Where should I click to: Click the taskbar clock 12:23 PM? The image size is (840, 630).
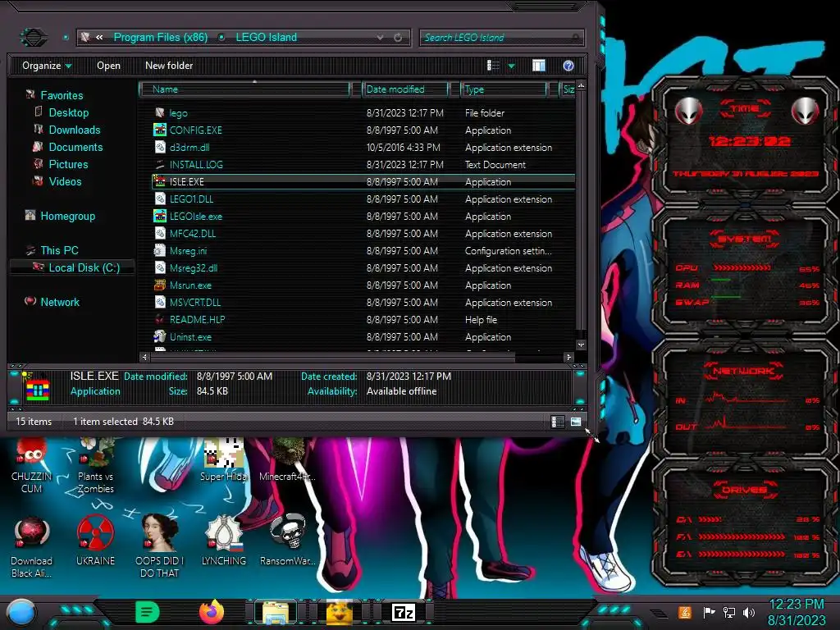(x=797, y=605)
